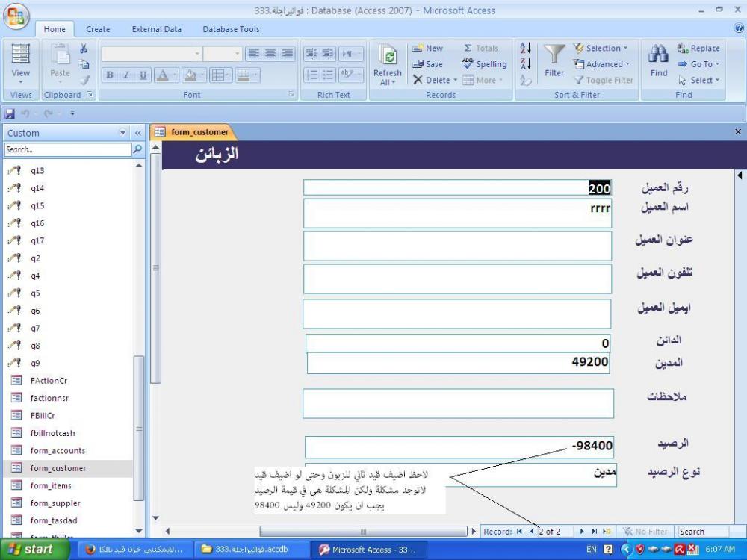
Task: Click the bullet list icon in Rich Text
Action: click(328, 75)
